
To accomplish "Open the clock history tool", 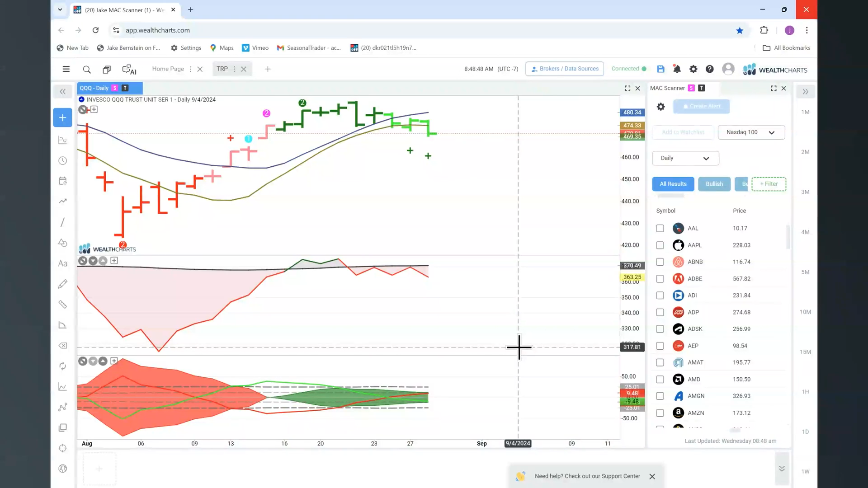I will point(62,161).
